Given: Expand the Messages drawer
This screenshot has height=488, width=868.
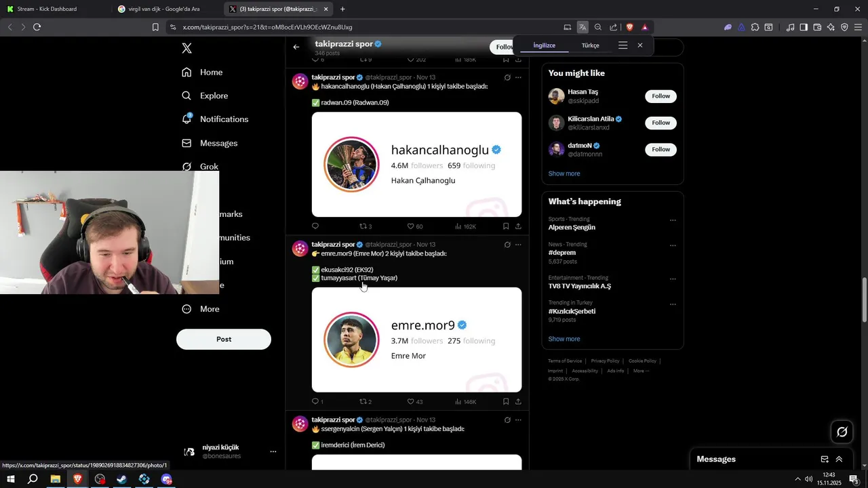Looking at the screenshot, I should (839, 459).
